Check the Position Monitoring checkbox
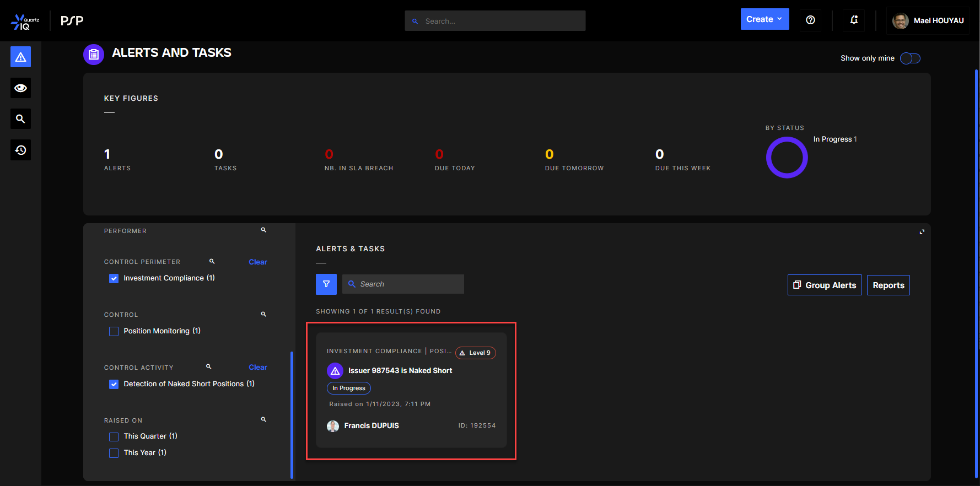Screen dimensions: 980x486 114,332
